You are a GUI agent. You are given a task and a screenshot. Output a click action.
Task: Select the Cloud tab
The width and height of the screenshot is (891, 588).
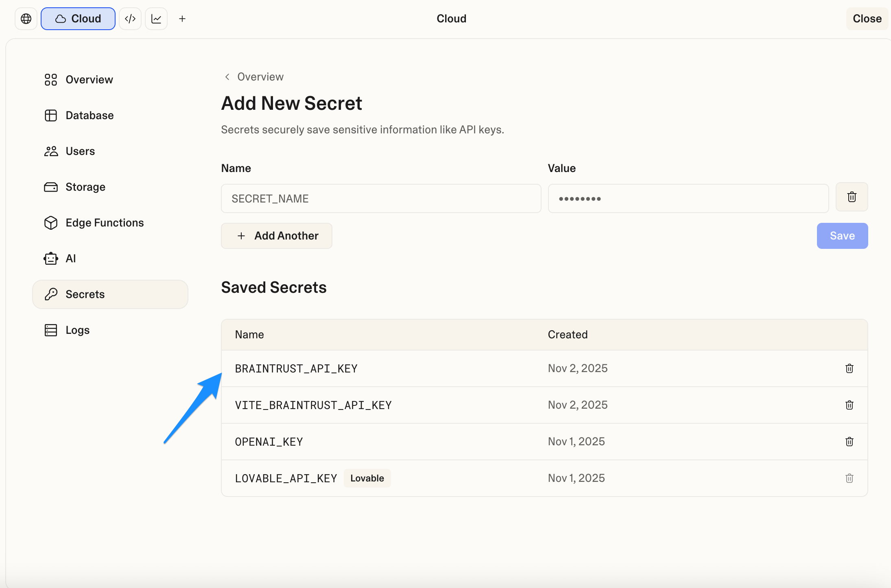pyautogui.click(x=78, y=18)
